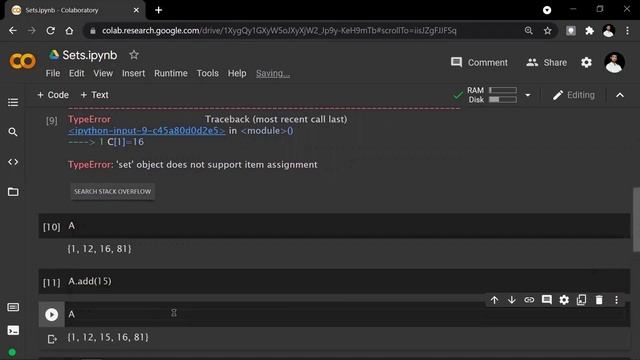This screenshot has width=640, height=360.
Task: Expand the RAM and Disk connection dropdown
Action: tap(528, 95)
